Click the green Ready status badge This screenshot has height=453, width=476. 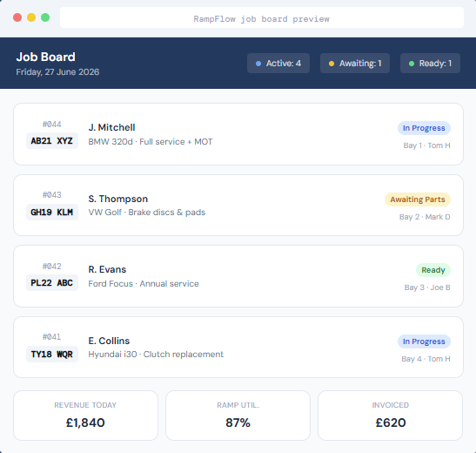[432, 270]
